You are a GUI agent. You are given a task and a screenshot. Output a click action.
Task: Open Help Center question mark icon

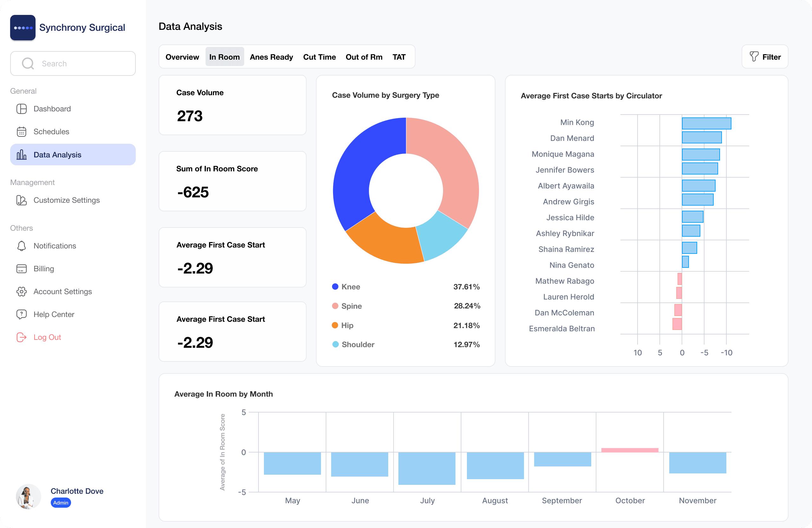pyautogui.click(x=22, y=314)
